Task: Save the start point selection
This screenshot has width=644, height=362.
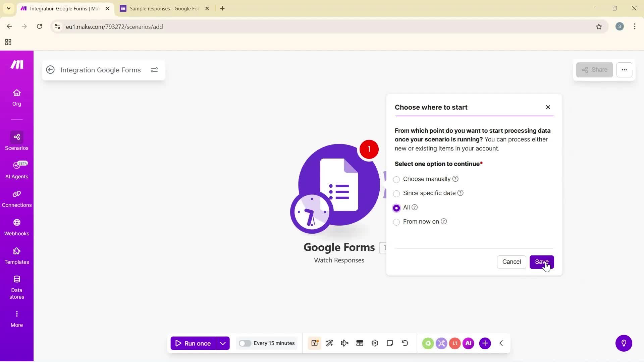Action: (x=541, y=262)
